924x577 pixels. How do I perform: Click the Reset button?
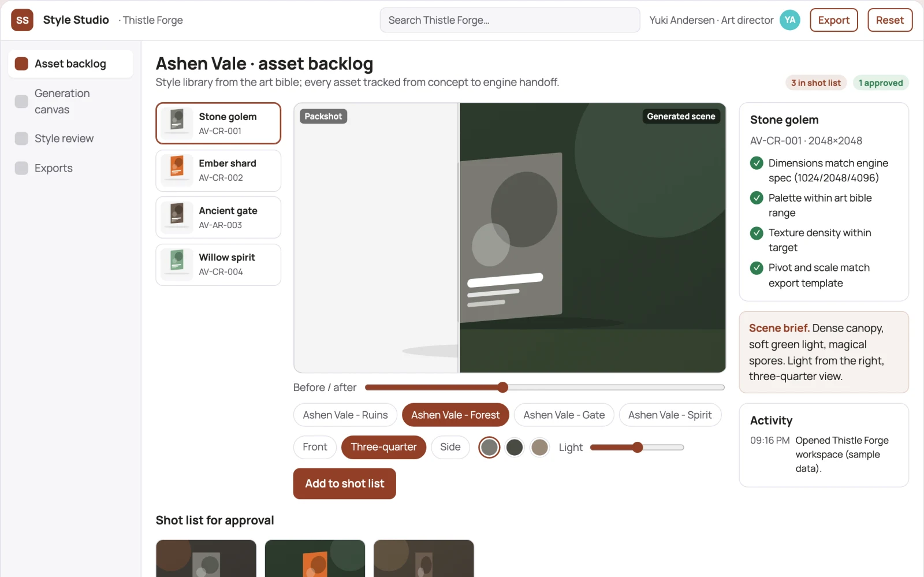[889, 20]
